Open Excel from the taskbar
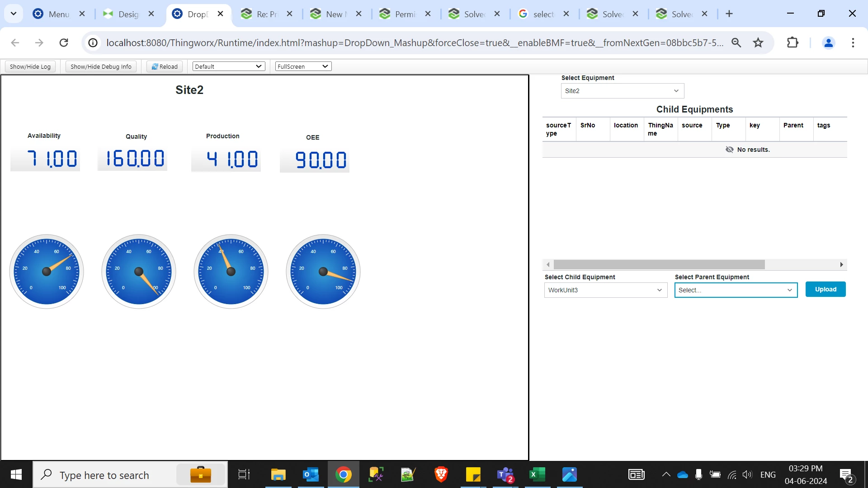868x488 pixels. [x=537, y=474]
